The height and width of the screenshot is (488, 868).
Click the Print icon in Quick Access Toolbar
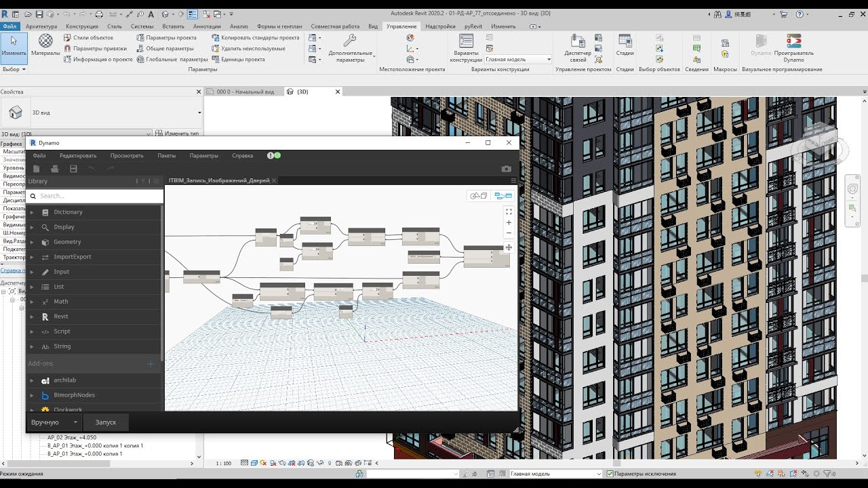pyautogui.click(x=99, y=14)
